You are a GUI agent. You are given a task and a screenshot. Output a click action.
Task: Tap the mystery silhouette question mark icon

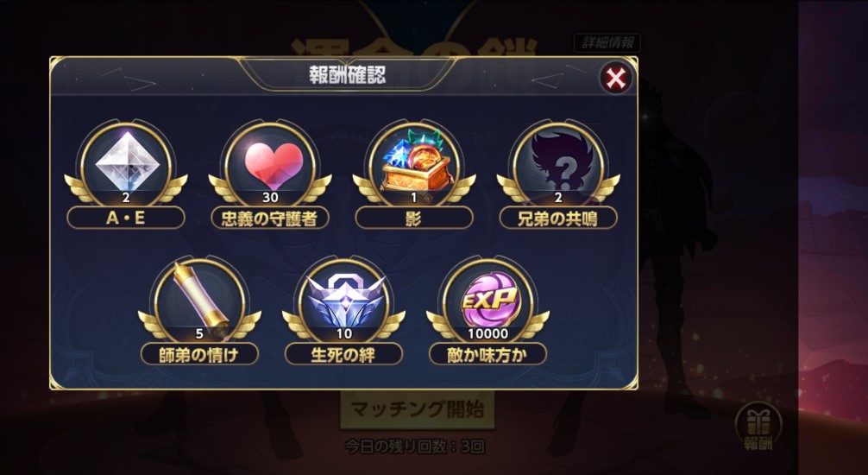click(x=559, y=161)
